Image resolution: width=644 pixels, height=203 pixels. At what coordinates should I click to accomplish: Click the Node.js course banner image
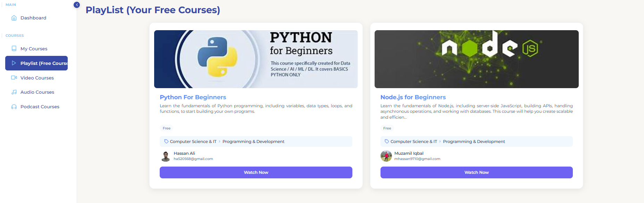click(476, 59)
